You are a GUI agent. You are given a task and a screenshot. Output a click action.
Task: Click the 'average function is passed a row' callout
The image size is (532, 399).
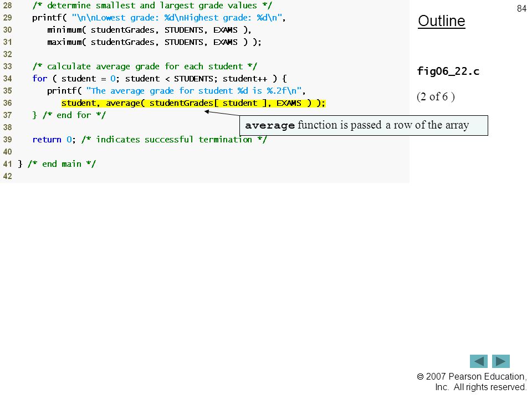[x=364, y=126]
